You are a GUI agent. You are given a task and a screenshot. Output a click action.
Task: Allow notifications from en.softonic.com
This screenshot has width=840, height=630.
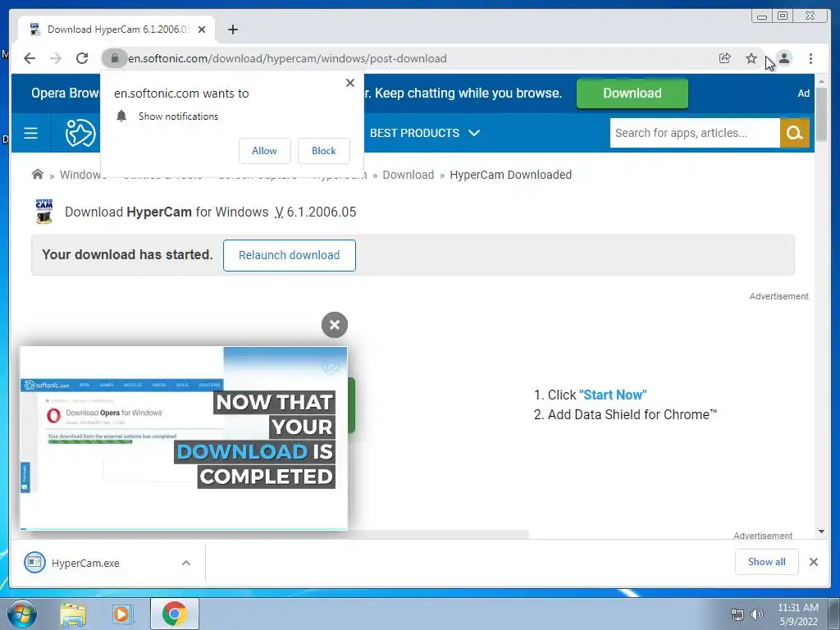pos(265,151)
